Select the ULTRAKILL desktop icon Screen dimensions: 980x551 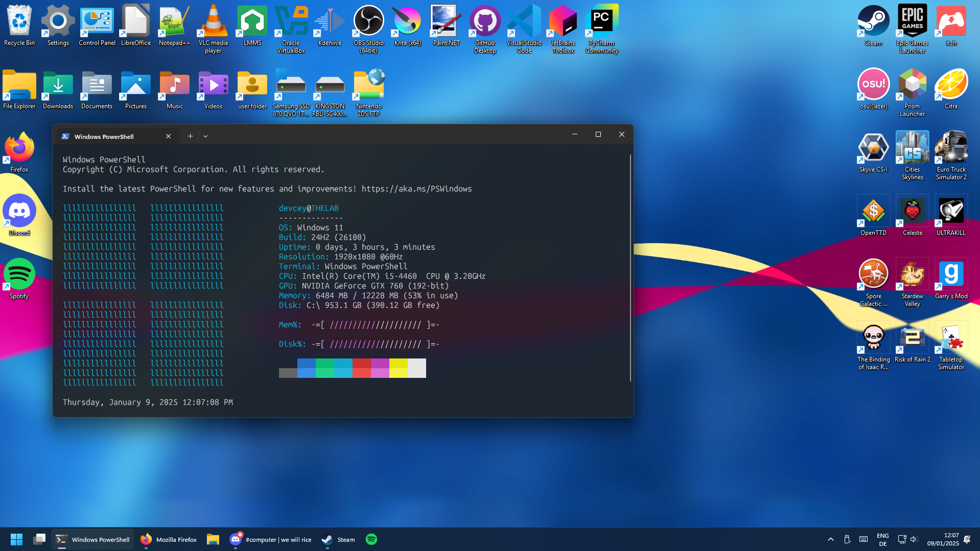pos(951,215)
